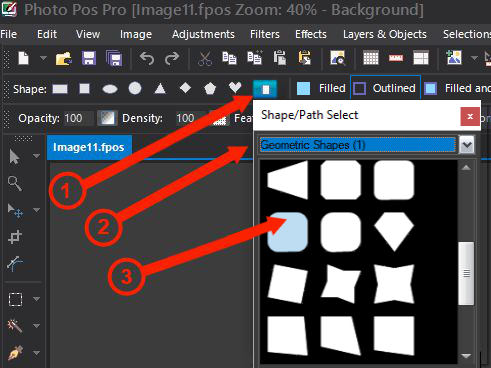Activate the Zoom magnifier tool
Screen dimensions: 491x368
[x=15, y=183]
